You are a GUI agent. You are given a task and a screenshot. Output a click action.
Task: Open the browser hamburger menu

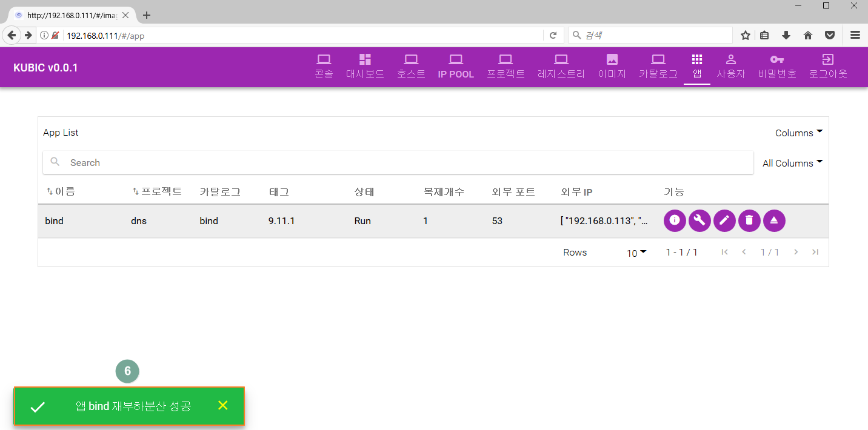pos(855,35)
